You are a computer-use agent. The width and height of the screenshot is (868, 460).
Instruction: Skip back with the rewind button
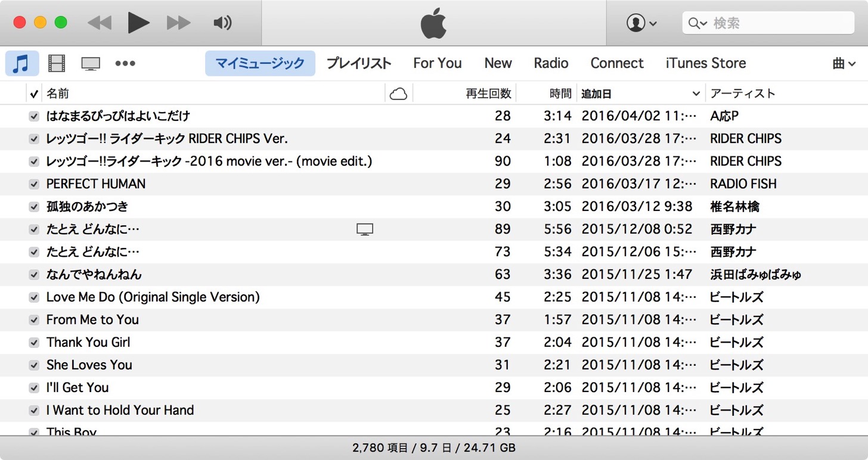point(100,23)
